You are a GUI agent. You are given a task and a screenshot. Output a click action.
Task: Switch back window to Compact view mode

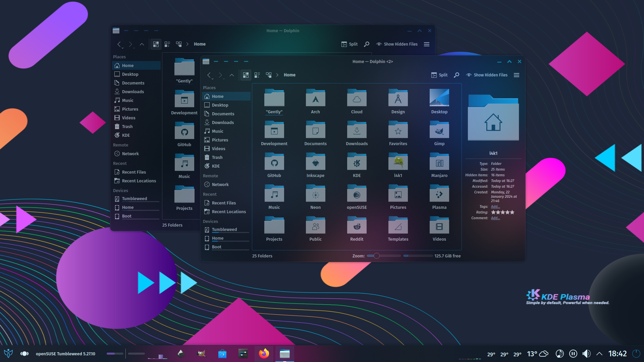(167, 44)
